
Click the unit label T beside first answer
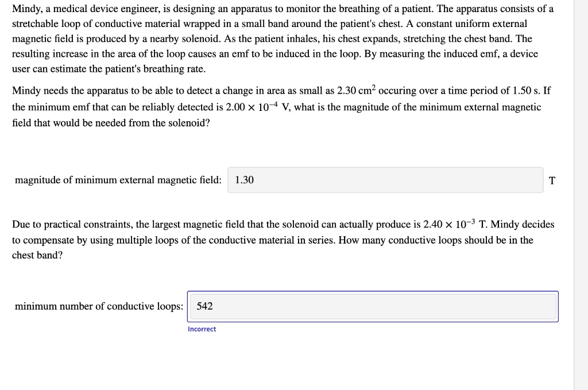tap(552, 180)
